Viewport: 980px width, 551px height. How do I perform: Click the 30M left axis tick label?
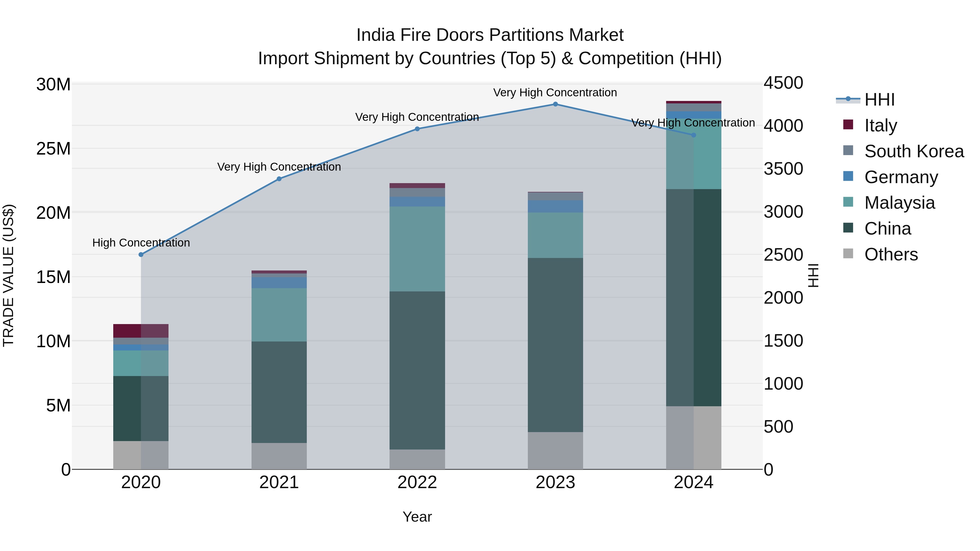53,84
